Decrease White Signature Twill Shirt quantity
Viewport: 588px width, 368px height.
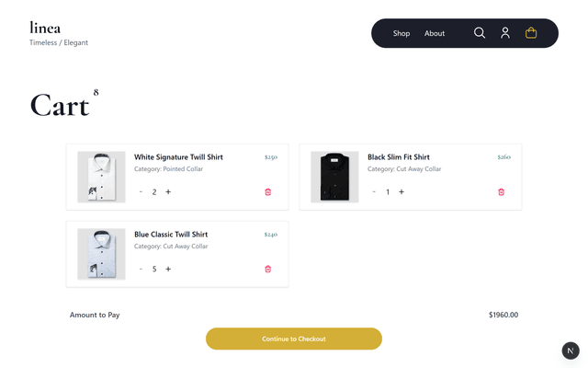point(141,192)
